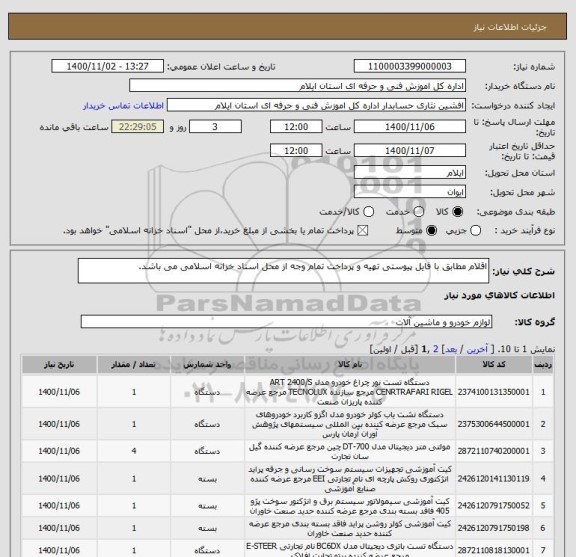Image resolution: width=576 pixels, height=557 pixels.
Task: Click the remaining time countdown 22:29:05
Action: pyautogui.click(x=138, y=127)
